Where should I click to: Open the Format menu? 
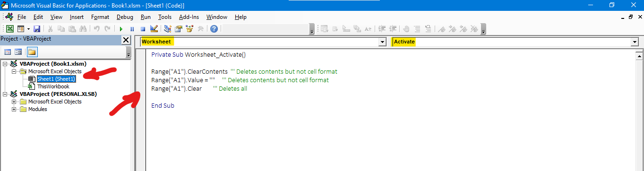pos(100,17)
